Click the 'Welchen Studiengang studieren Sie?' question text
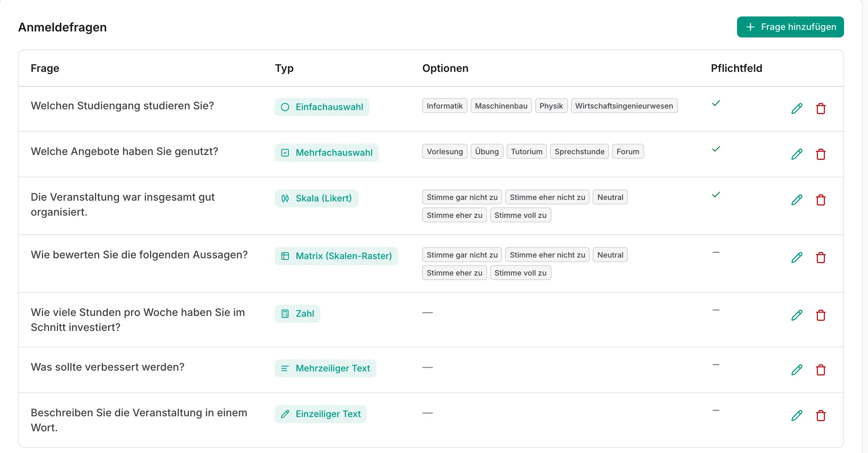Image resolution: width=868 pixels, height=453 pixels. 122,106
